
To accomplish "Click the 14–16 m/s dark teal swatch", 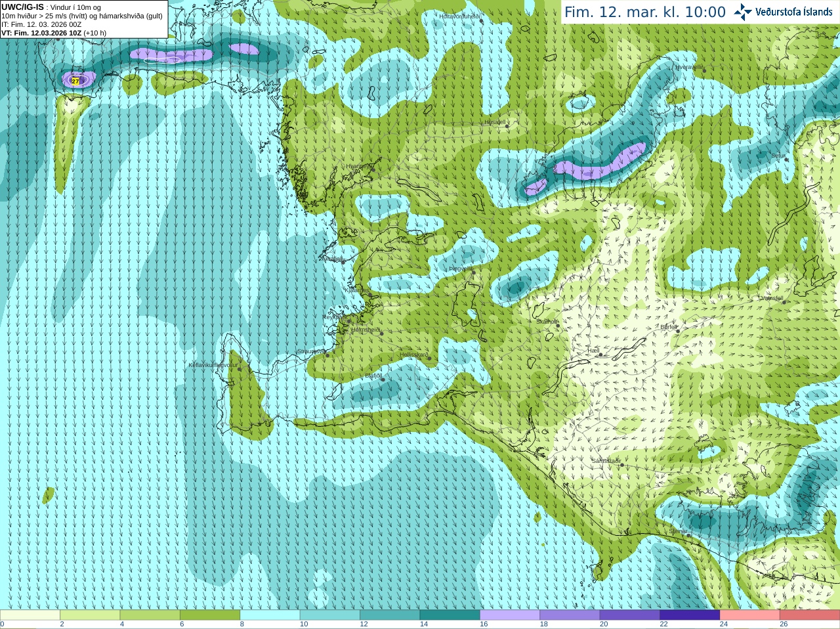I will point(450,615).
